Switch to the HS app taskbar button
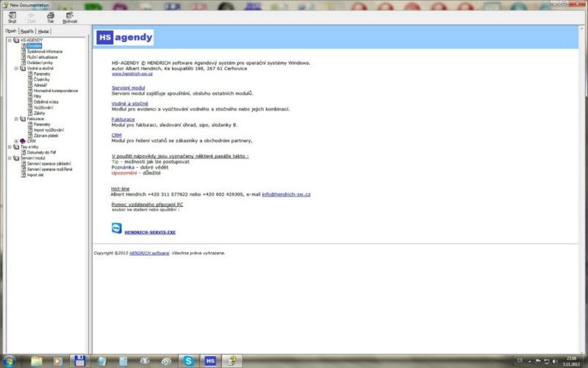Viewport: 588px width, 368px height. tap(210, 361)
